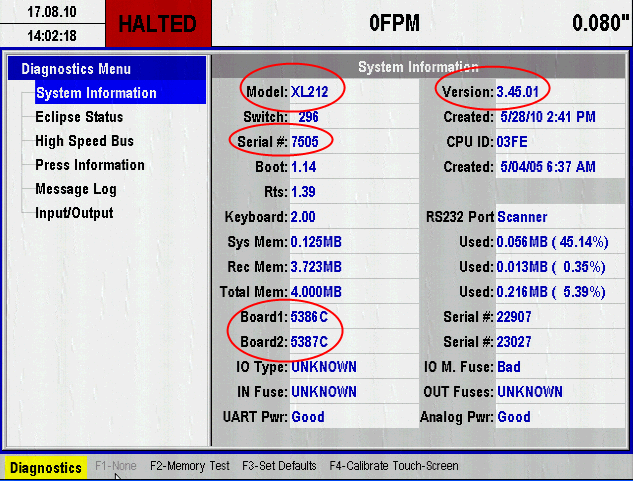This screenshot has width=633, height=481.
Task: Click the time 14:02:18
Action: click(x=52, y=36)
